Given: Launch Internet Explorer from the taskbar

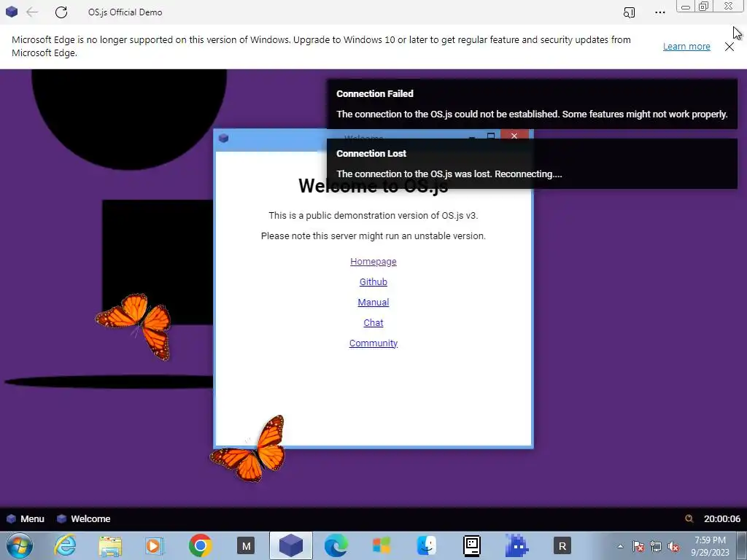Looking at the screenshot, I should pos(65,545).
